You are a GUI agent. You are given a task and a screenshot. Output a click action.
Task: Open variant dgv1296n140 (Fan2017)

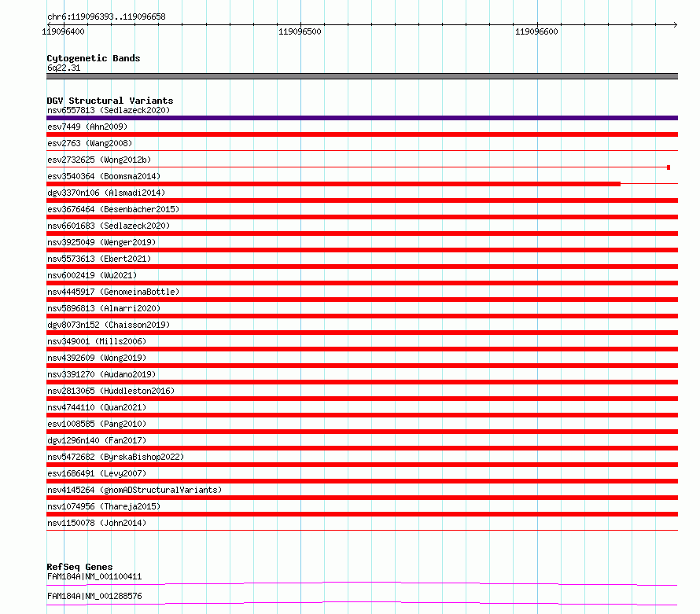coord(97,440)
